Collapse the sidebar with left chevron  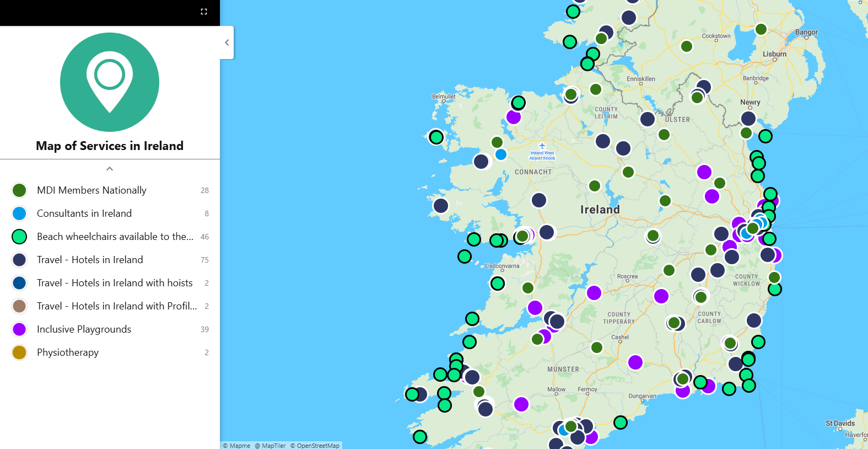227,42
